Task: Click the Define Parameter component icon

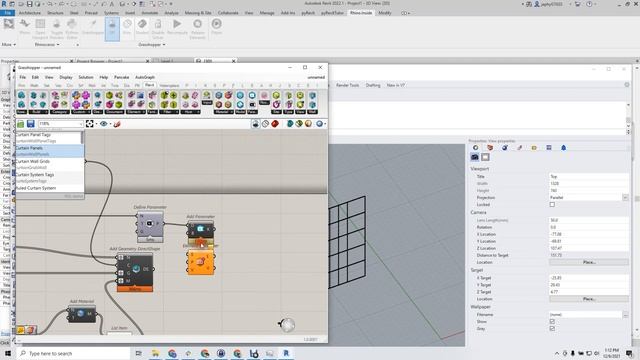Action: [150, 223]
